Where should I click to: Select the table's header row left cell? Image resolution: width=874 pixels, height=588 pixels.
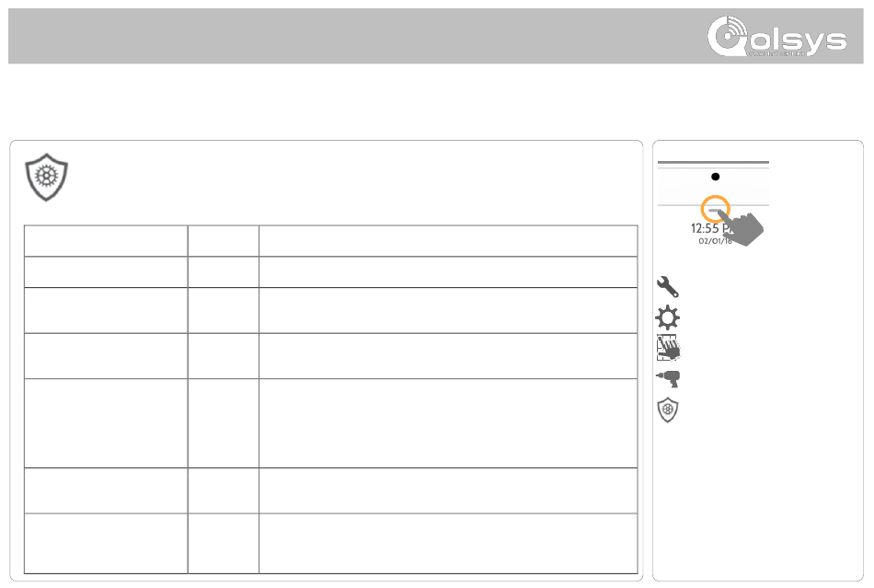(x=106, y=241)
